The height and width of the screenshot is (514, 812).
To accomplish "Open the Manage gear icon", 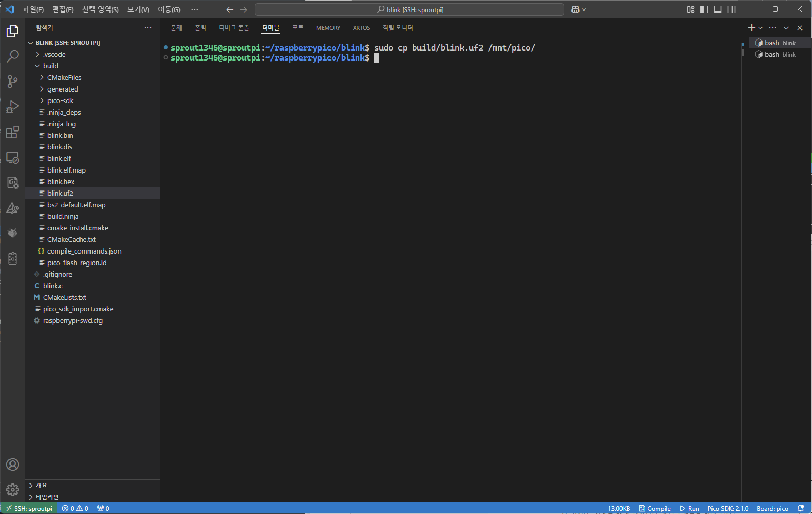I will (x=13, y=490).
